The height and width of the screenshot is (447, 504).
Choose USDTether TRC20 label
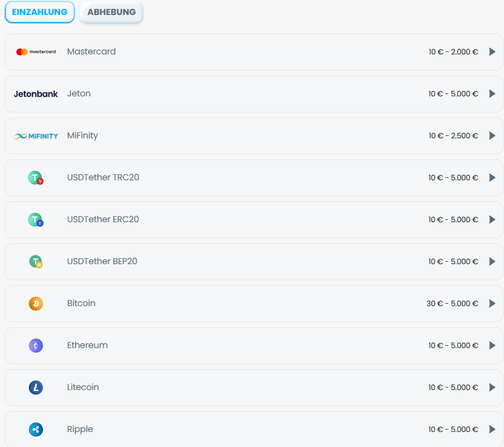point(103,177)
